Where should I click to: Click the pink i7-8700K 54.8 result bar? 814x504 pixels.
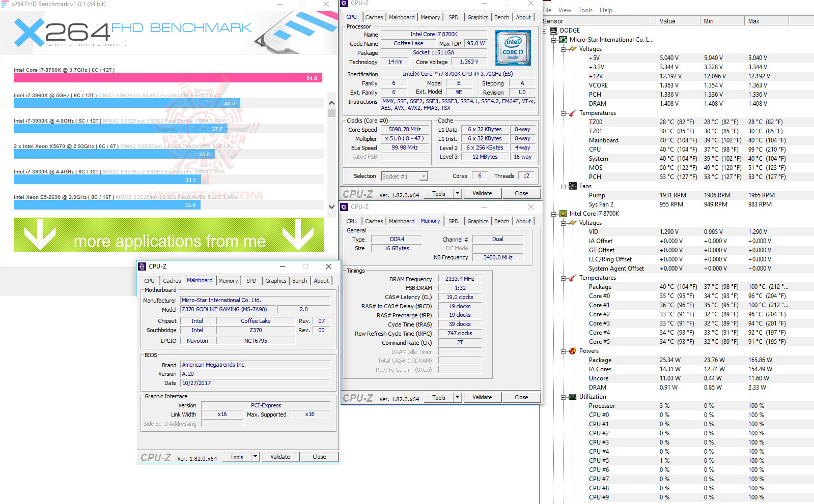point(168,78)
